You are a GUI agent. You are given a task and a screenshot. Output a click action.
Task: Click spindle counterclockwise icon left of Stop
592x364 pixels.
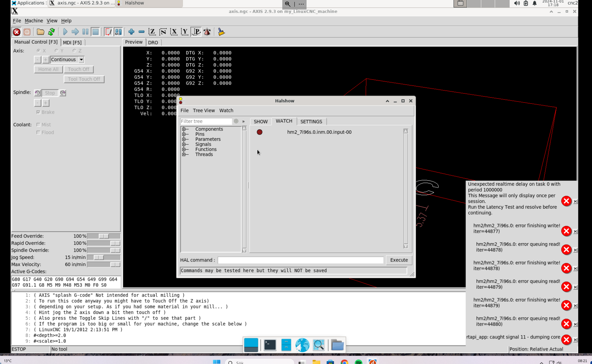click(37, 93)
